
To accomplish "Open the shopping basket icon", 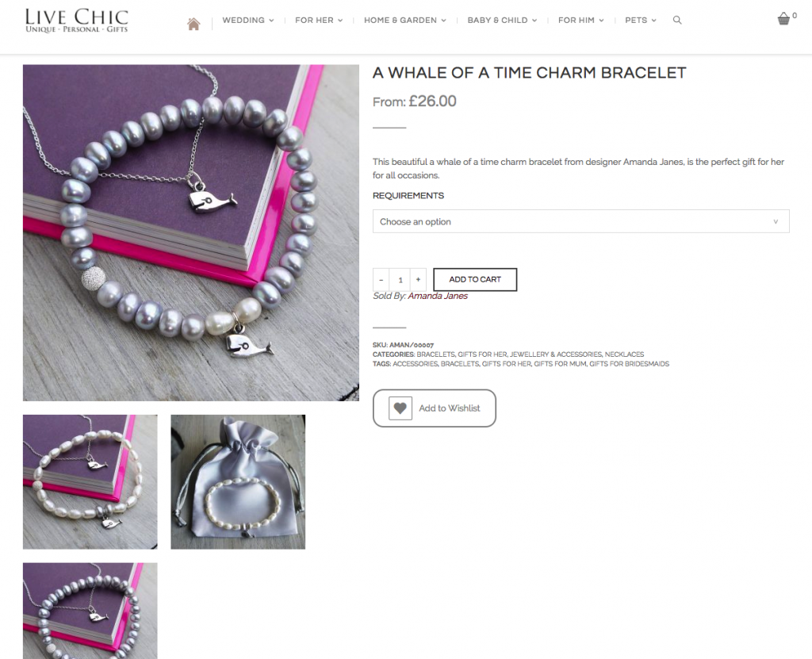I will tap(783, 19).
